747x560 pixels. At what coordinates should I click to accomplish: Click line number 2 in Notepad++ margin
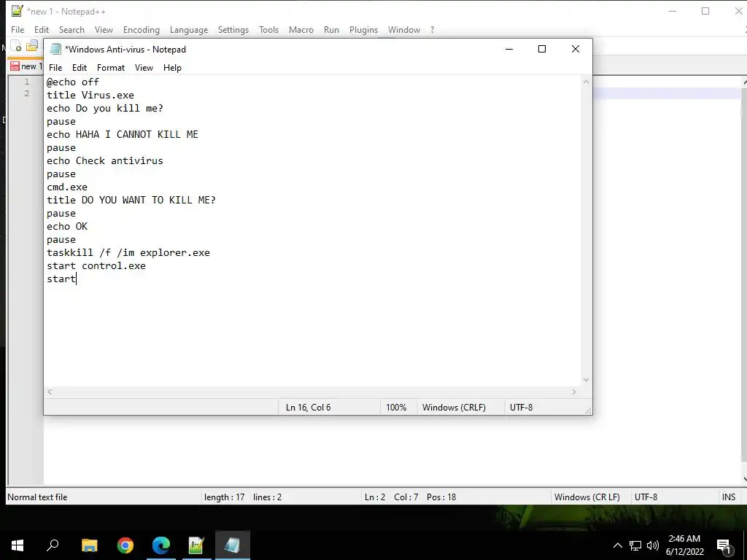click(x=27, y=93)
